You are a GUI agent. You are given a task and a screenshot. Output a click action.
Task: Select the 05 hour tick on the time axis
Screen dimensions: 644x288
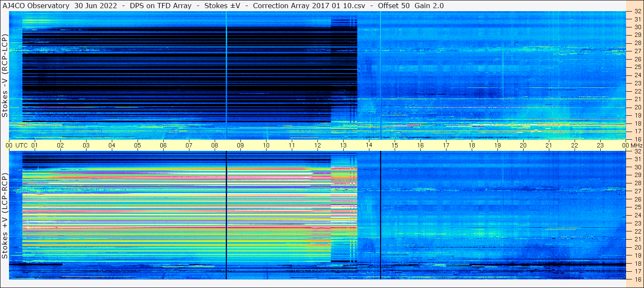click(x=138, y=145)
